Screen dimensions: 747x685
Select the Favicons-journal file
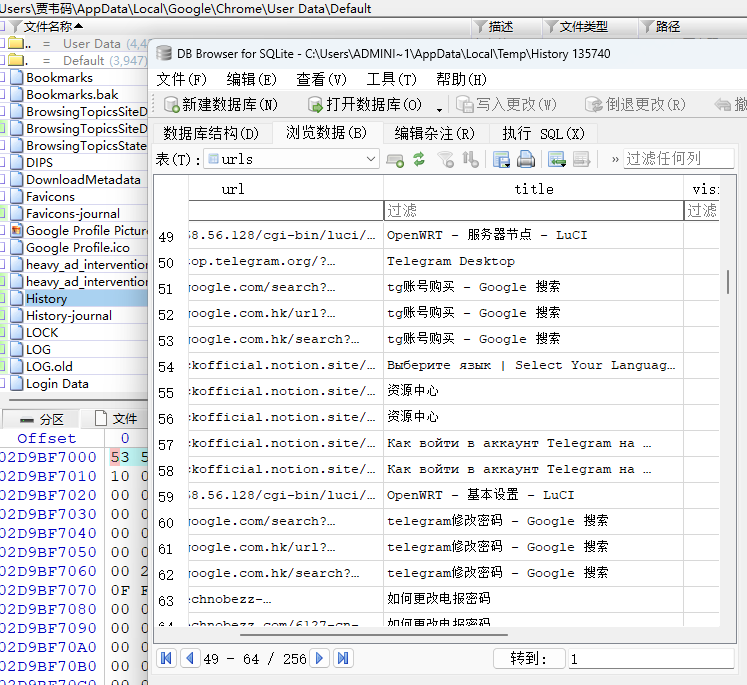(x=72, y=214)
